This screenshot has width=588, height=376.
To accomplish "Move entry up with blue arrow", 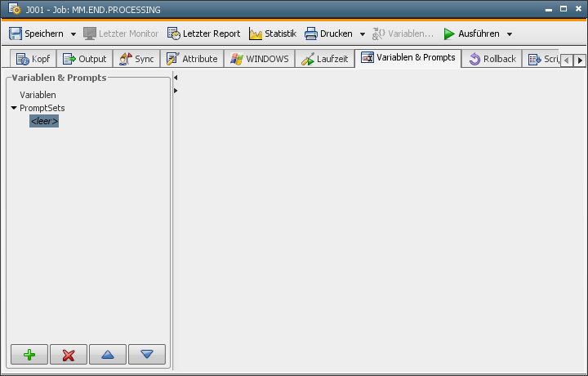I will coord(108,354).
